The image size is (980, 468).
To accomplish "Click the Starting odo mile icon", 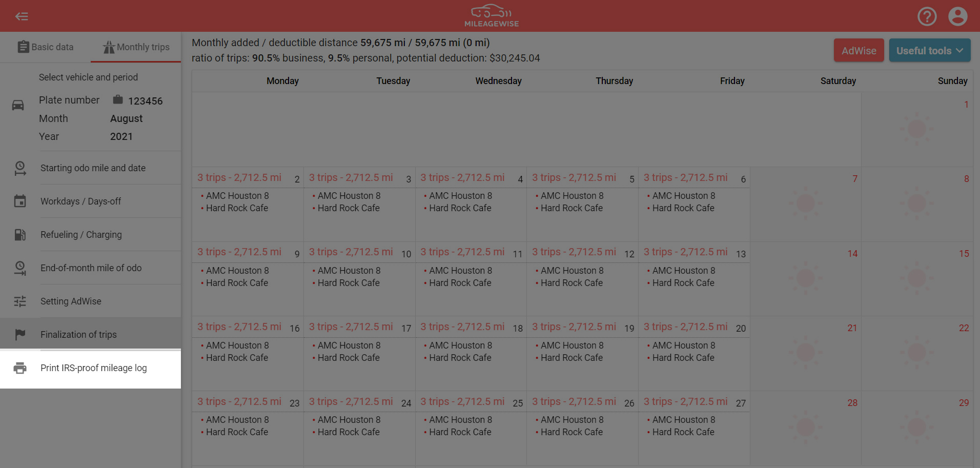I will [20, 168].
